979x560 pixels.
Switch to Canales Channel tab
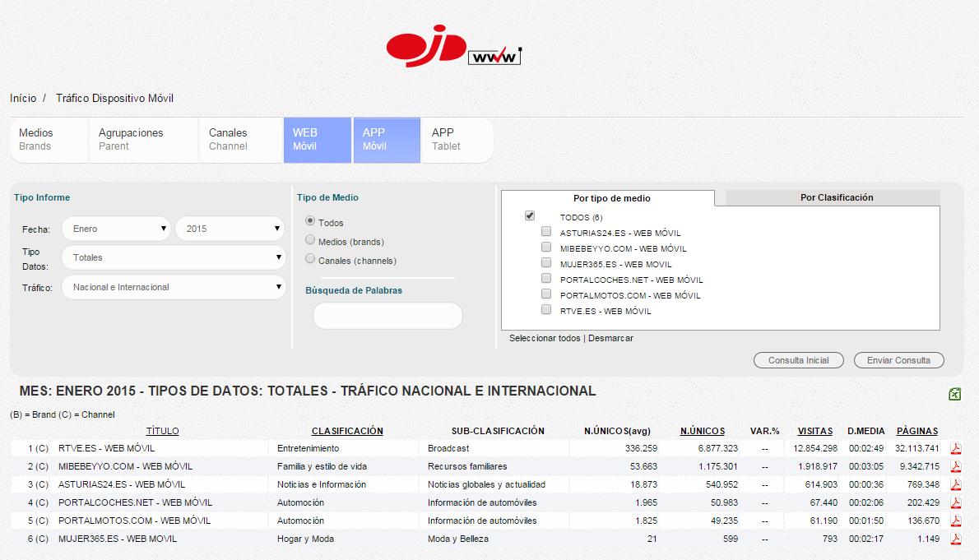tap(241, 140)
